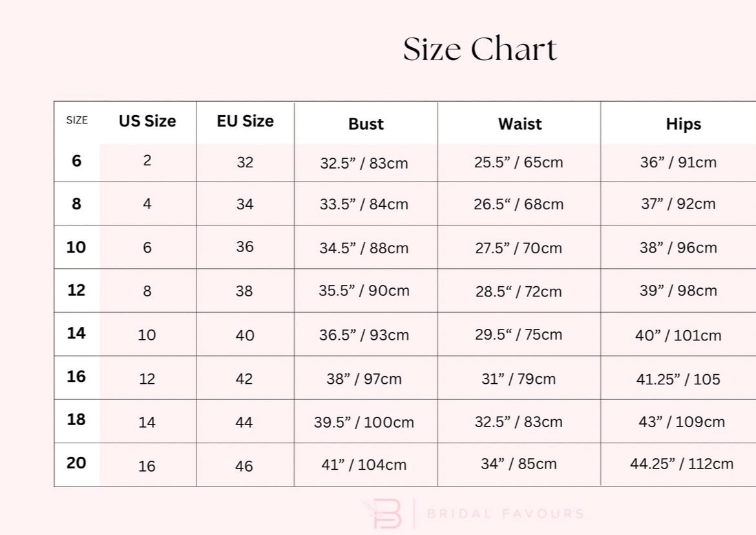This screenshot has width=756, height=535.
Task: Select the size 20 row label
Action: [x=76, y=463]
